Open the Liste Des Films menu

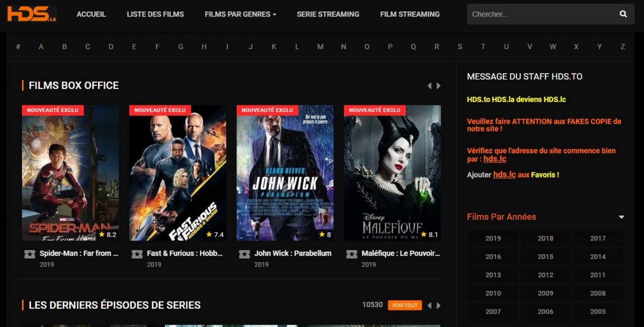155,14
